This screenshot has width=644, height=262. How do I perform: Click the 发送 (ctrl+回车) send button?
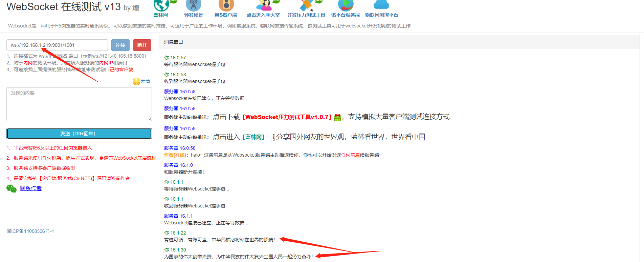click(79, 134)
